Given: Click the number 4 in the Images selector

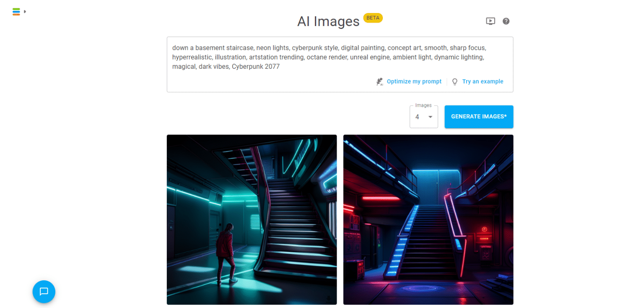Looking at the screenshot, I should (x=417, y=117).
